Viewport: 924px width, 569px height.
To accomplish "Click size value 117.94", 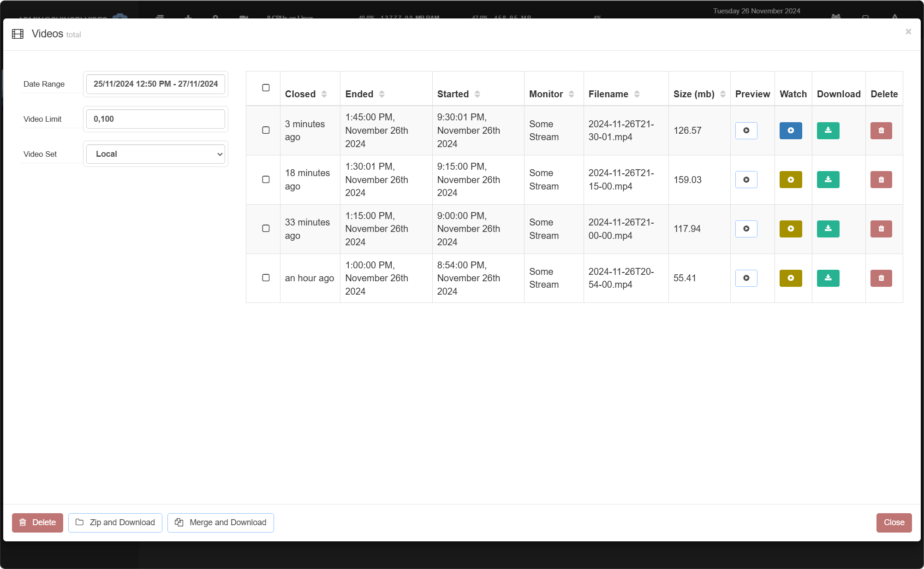I will (x=687, y=229).
